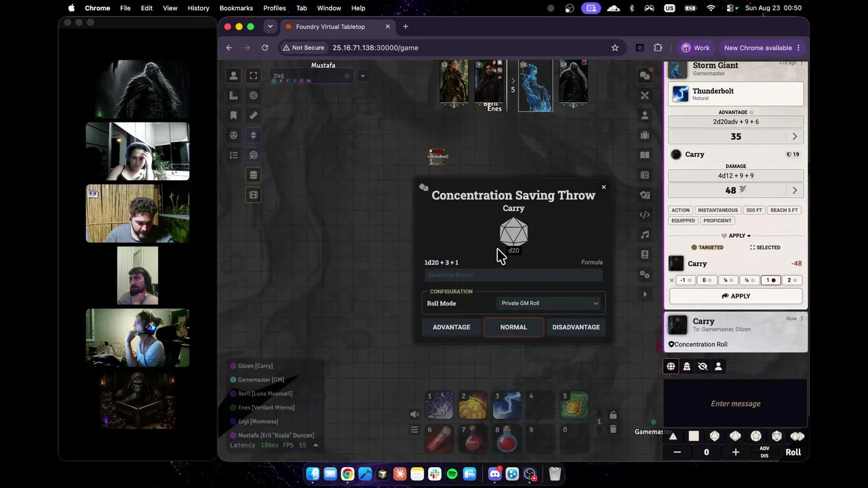
Task: Open the Bookmarks menu in Chrome
Action: click(236, 8)
